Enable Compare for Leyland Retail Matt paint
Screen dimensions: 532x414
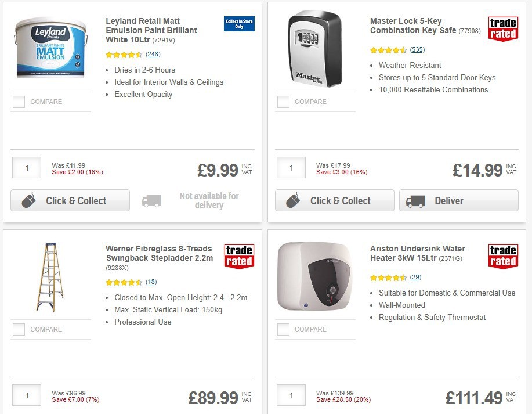point(19,101)
